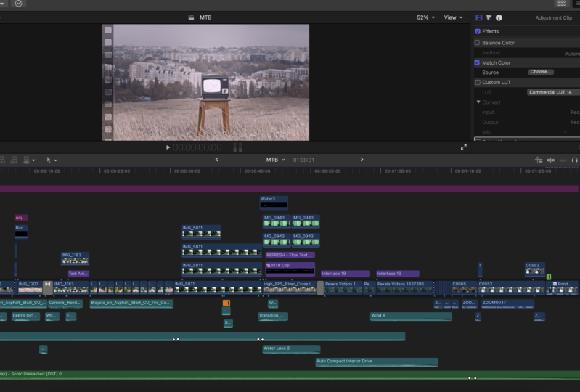Go back in timeline history arrow
Image resolution: width=580 pixels, height=392 pixels.
click(217, 160)
